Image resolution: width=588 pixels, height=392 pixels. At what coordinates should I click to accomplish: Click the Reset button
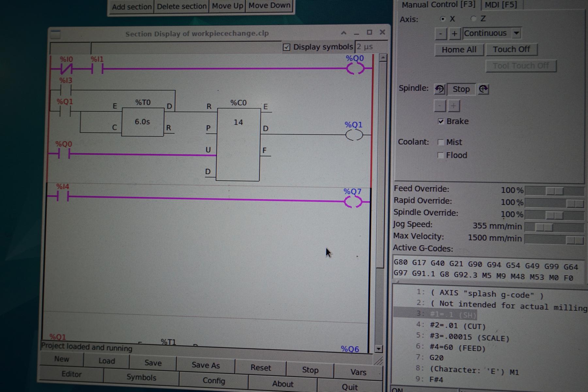(x=260, y=367)
